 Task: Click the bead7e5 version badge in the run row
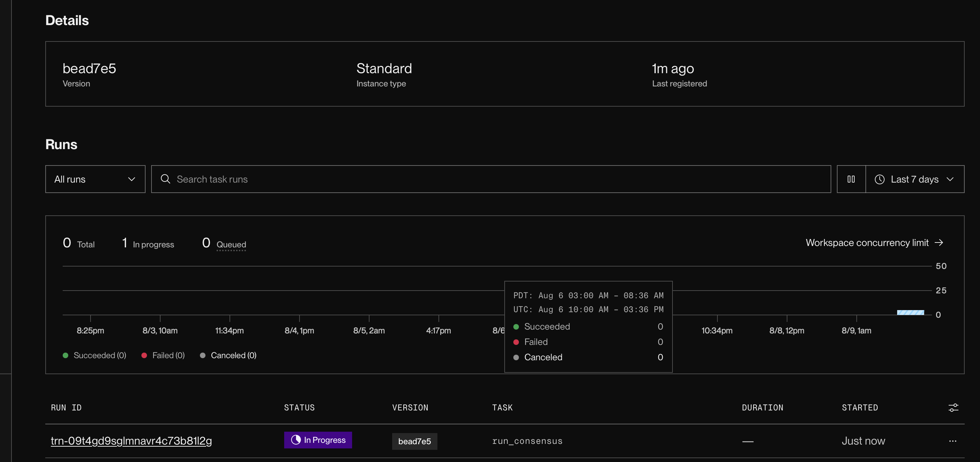point(415,441)
